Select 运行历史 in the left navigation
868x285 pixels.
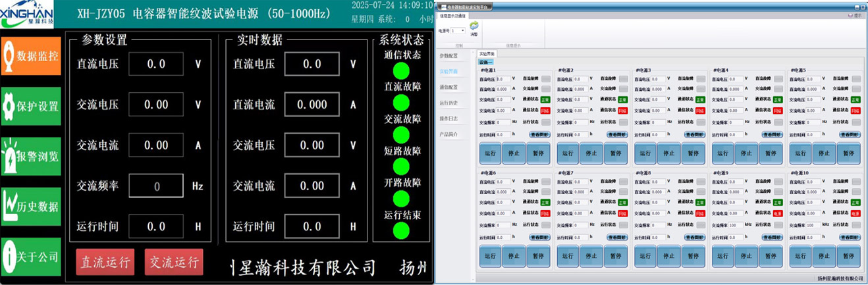pos(448,103)
